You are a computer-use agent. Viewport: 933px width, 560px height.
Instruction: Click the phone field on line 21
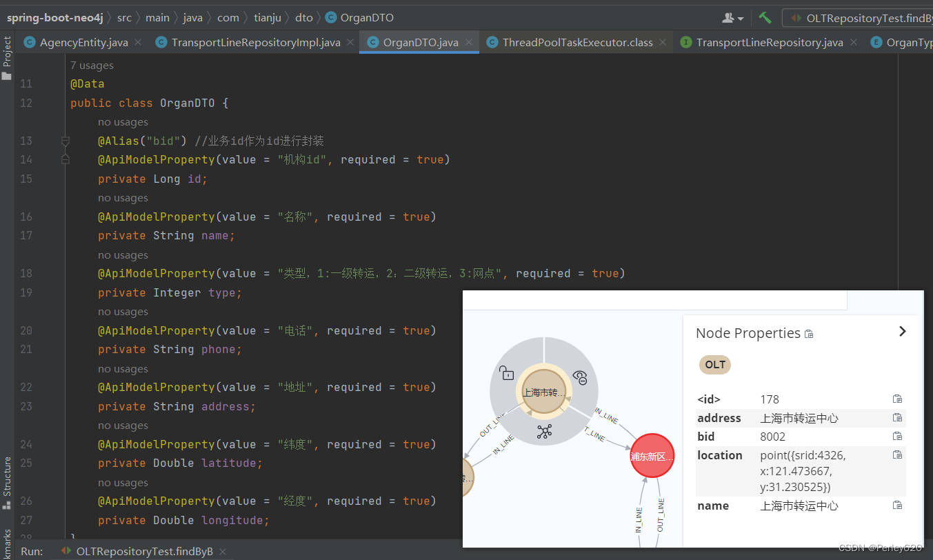[219, 349]
